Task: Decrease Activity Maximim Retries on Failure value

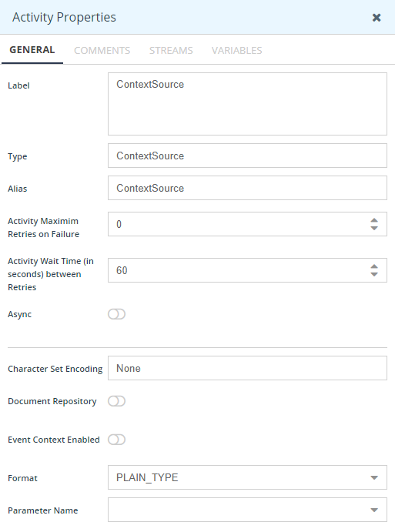Action: click(x=374, y=229)
